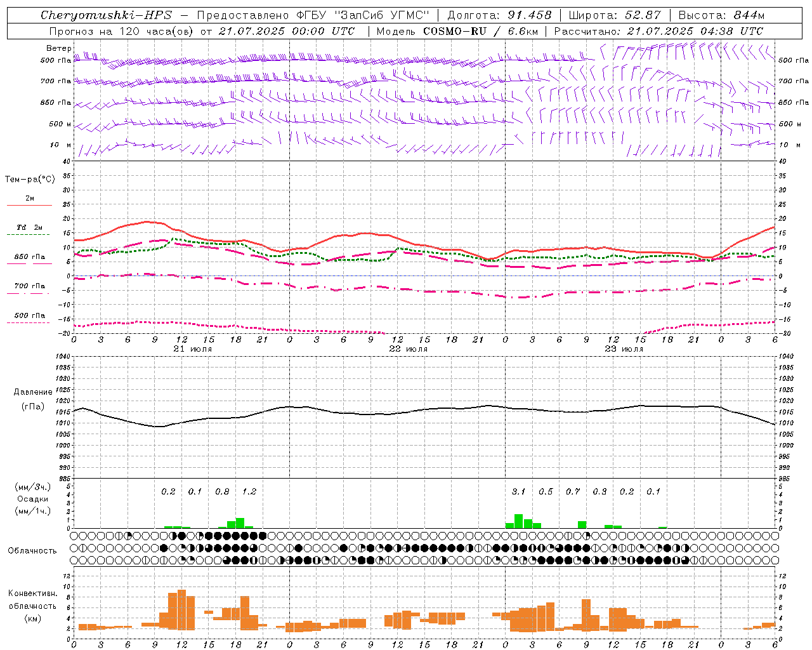The image size is (812, 650).
Task: Click the '850 гПа' dashed legend entry under temperature
Action: tap(29, 257)
